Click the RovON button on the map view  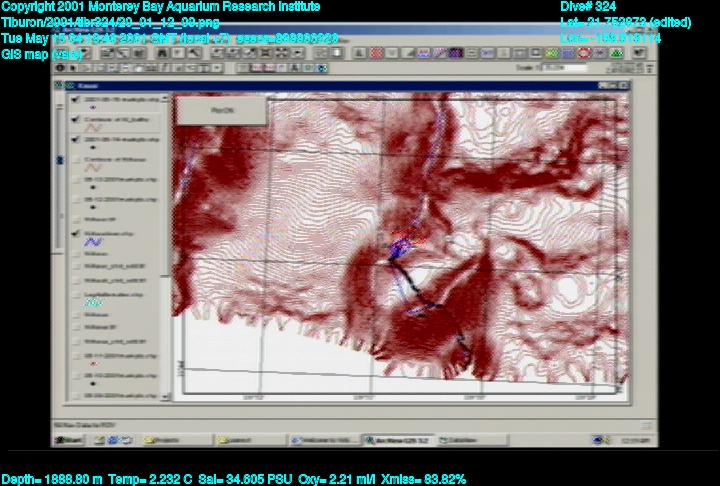[x=221, y=111]
